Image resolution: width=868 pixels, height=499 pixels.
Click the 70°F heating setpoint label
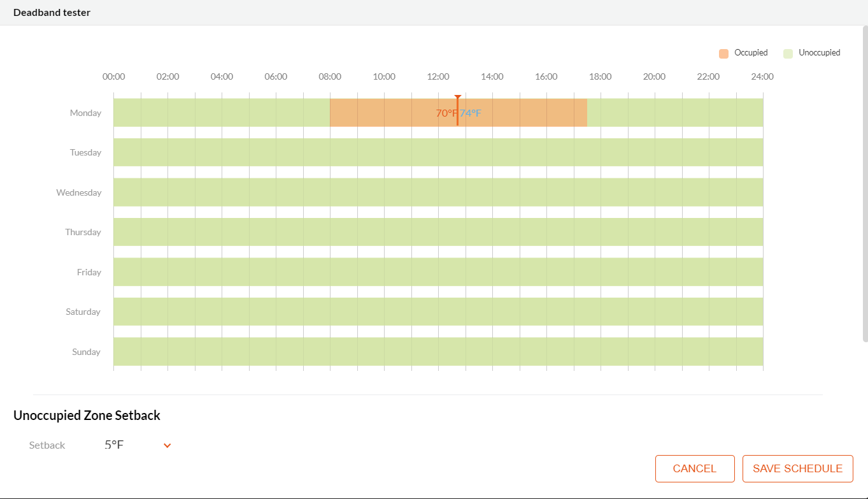[445, 113]
